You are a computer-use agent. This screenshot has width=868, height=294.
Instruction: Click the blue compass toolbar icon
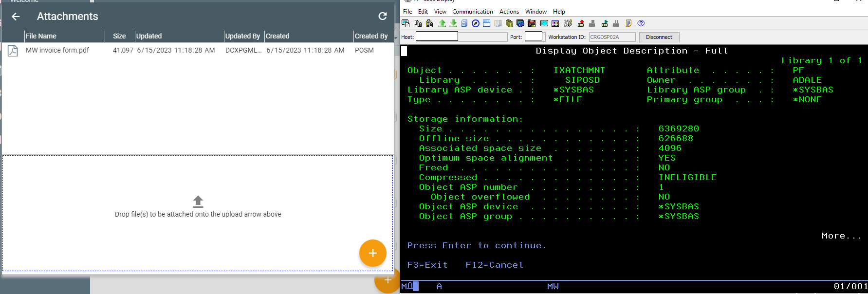click(476, 23)
